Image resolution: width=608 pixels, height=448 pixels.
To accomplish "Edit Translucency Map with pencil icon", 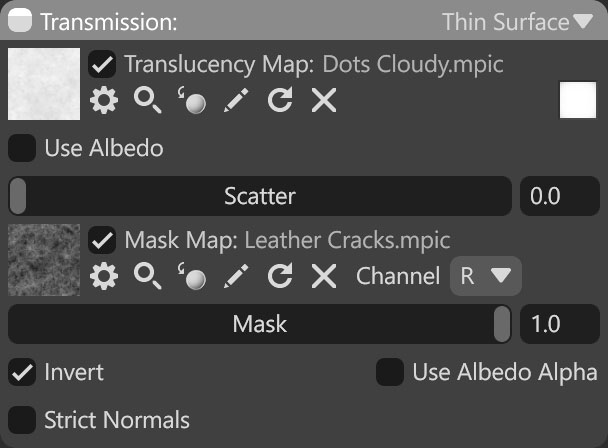I will [236, 100].
